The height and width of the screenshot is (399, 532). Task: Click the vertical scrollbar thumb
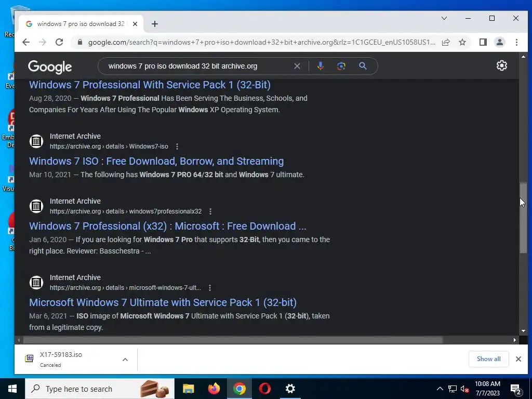click(x=523, y=217)
